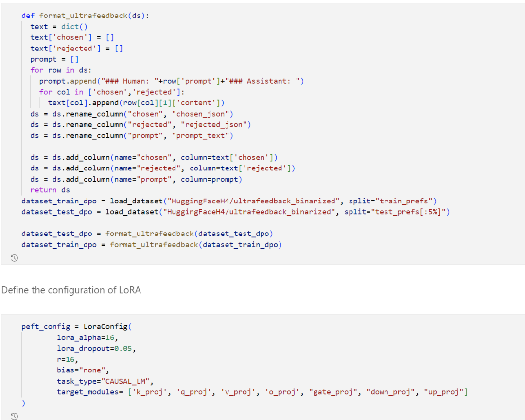Click the add_column name="rejected" line
This screenshot has height=420, width=525.
tap(163, 168)
